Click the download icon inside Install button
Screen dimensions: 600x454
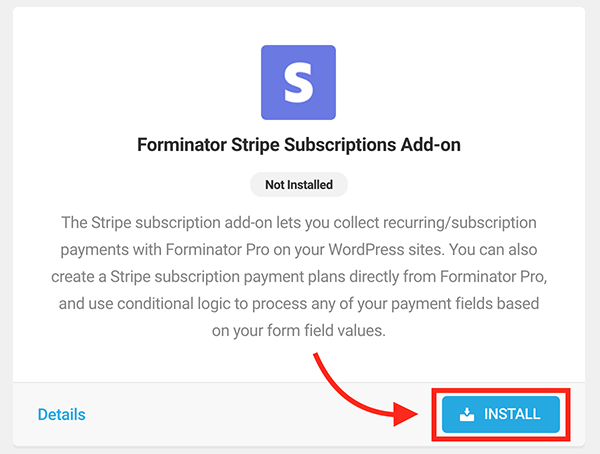click(x=467, y=414)
